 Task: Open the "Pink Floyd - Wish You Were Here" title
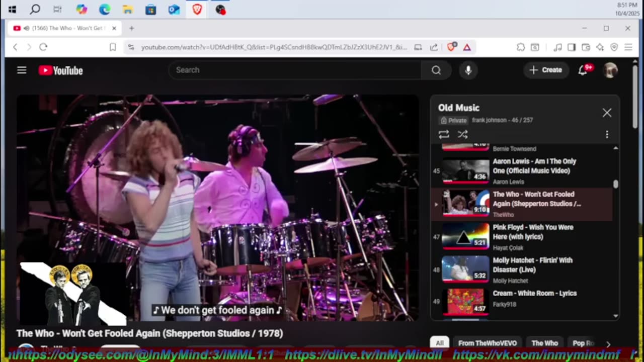pos(533,232)
